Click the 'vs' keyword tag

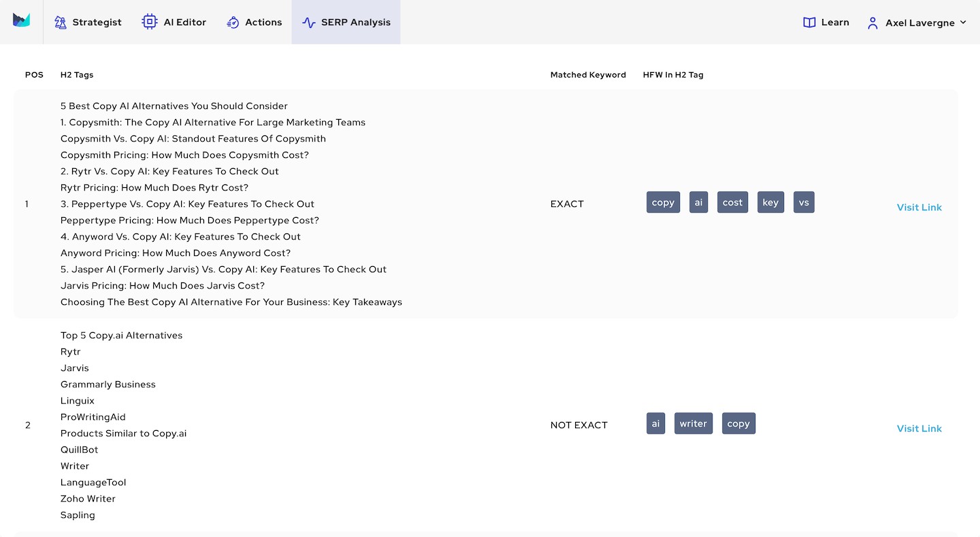click(804, 202)
